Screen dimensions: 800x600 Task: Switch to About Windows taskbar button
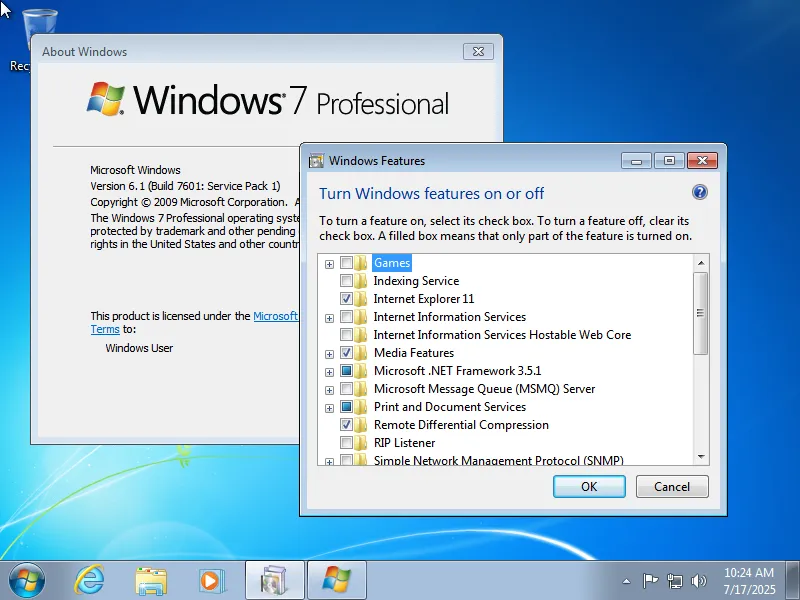[337, 580]
